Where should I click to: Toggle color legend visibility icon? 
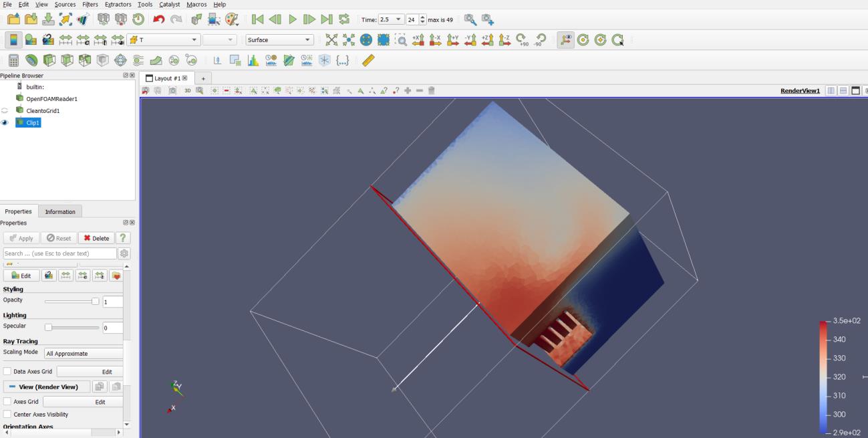[13, 40]
